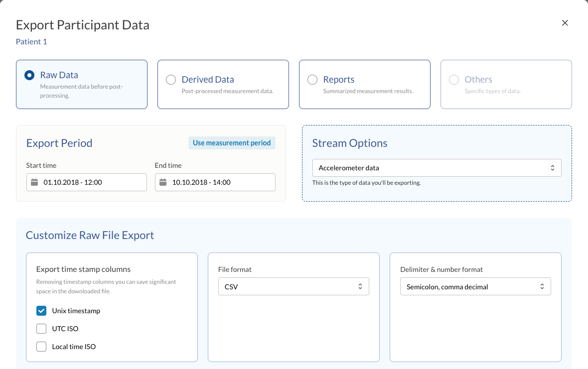Enable the Local time ISO checkbox

point(41,347)
